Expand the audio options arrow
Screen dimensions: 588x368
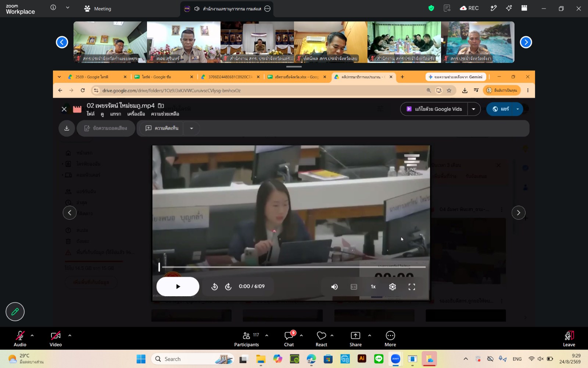[x=32, y=335]
